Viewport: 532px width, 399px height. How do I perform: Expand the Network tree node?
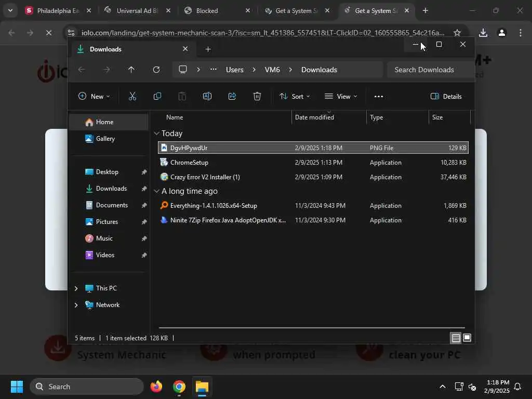coord(76,304)
